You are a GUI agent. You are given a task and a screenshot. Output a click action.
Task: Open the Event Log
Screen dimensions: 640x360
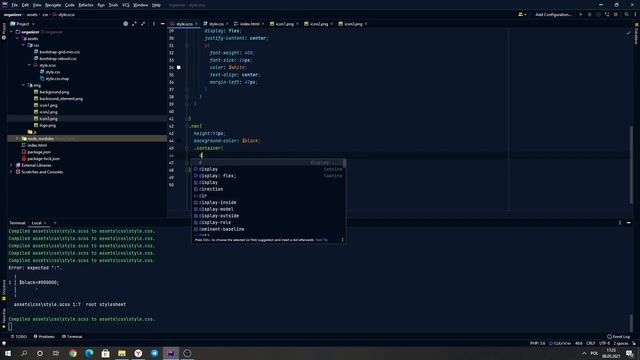coord(618,337)
